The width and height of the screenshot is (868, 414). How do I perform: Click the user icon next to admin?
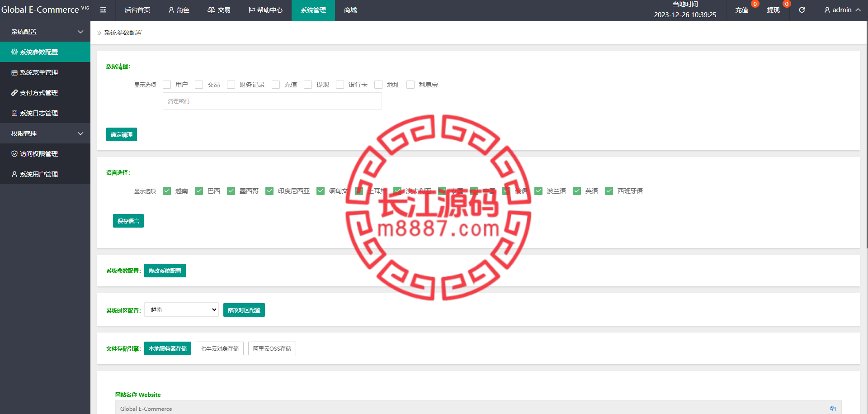(827, 10)
